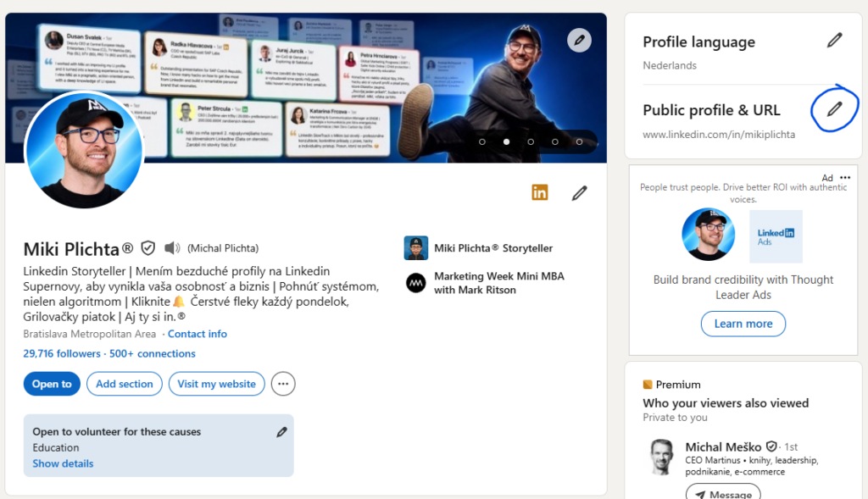This screenshot has width=868, height=499.
Task: Click 'Who your viewers also viewed' heading
Action: pyautogui.click(x=726, y=402)
